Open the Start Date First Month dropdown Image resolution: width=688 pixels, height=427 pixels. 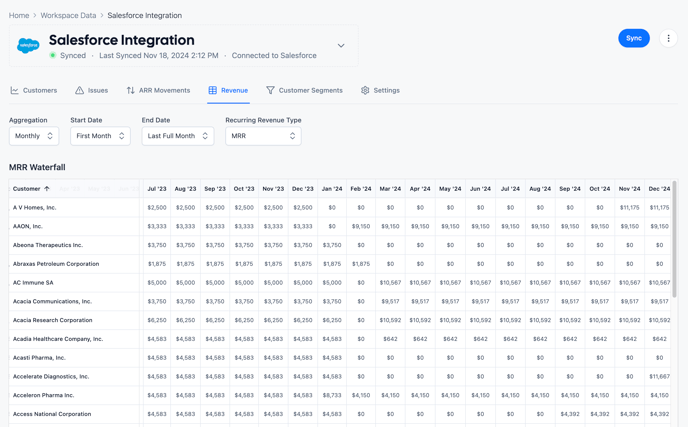tap(100, 136)
